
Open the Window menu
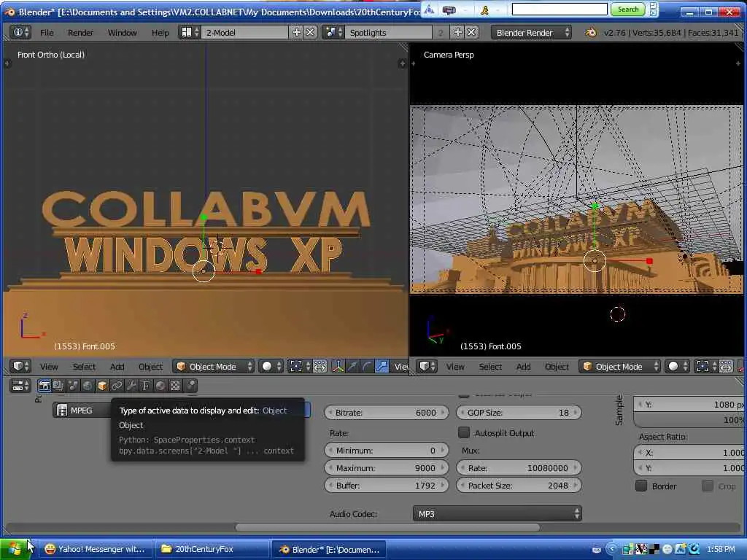(122, 32)
